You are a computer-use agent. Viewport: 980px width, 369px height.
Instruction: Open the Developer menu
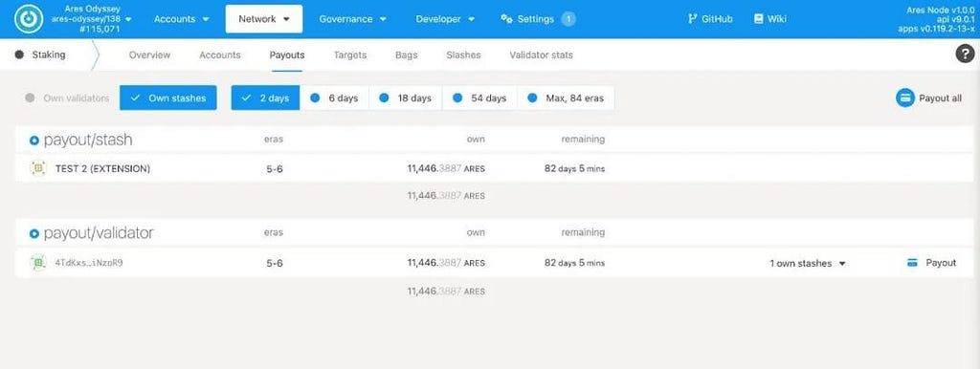(445, 19)
